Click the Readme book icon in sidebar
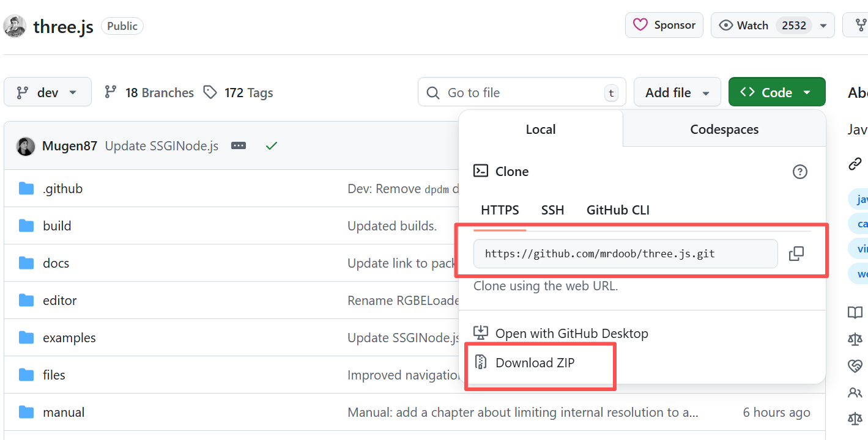The height and width of the screenshot is (440, 868). [855, 313]
